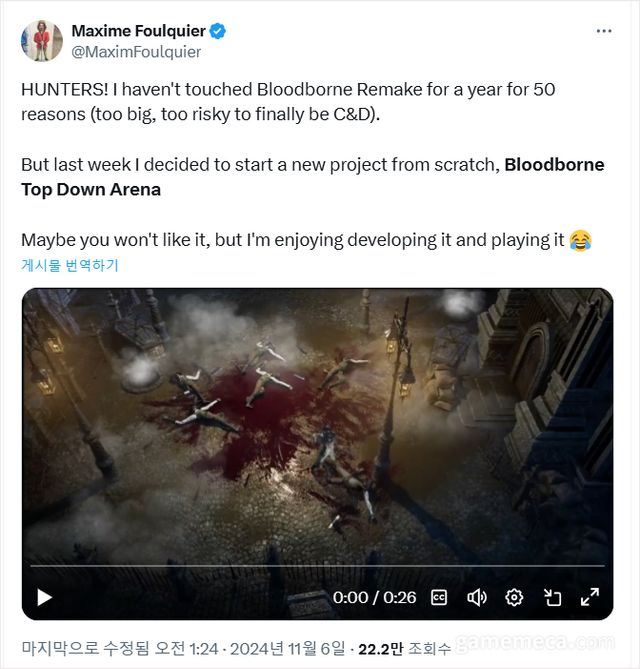Open the tweet's more options menu
The width and height of the screenshot is (640, 669).
(603, 31)
